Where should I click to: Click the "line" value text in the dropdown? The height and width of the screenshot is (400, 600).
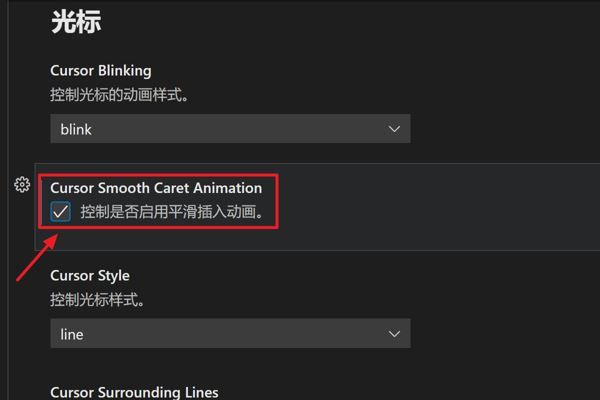[72, 334]
